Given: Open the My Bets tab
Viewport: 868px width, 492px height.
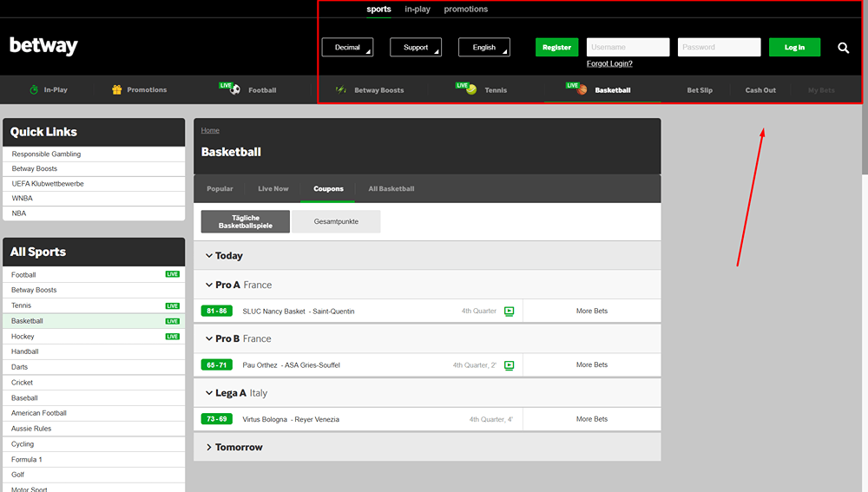Looking at the screenshot, I should [821, 90].
